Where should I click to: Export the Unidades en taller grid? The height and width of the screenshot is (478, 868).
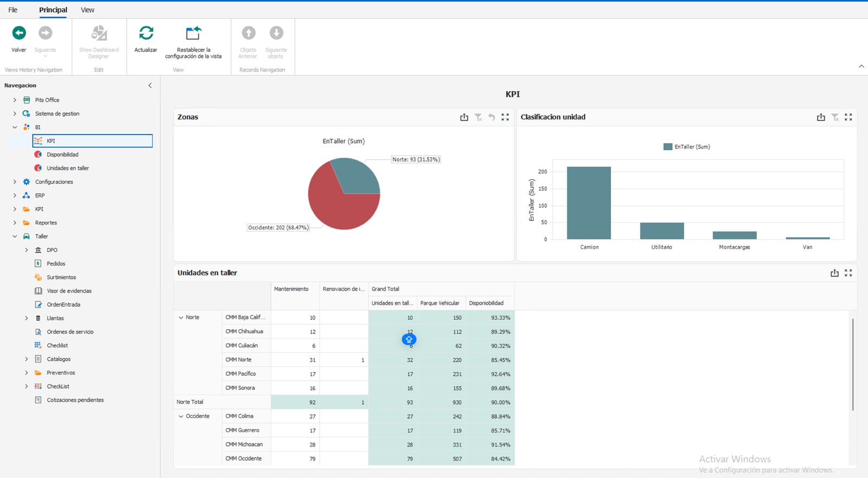tap(834, 273)
